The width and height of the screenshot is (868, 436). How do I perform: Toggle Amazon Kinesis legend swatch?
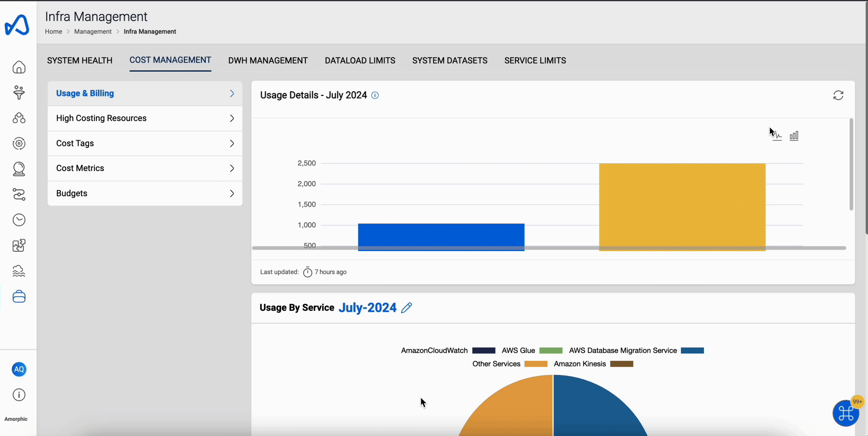click(622, 364)
